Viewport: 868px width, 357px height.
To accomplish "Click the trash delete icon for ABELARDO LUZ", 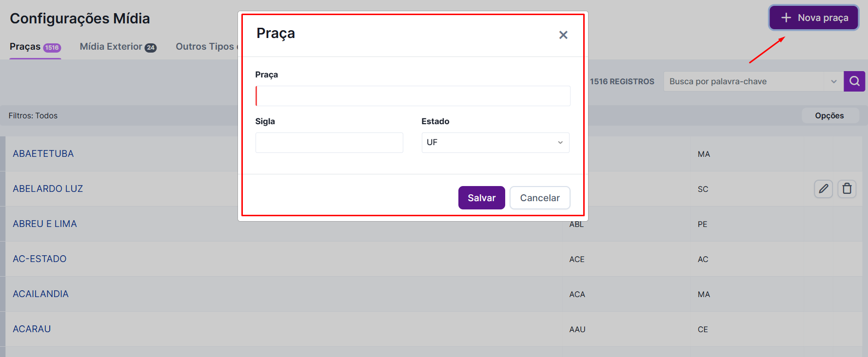I will 847,188.
